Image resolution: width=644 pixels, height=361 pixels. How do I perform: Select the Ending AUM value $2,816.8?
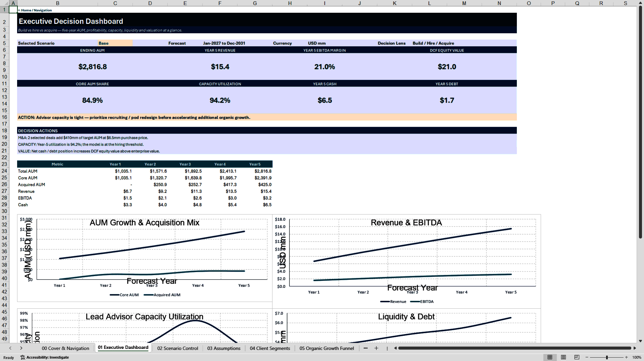point(93,67)
